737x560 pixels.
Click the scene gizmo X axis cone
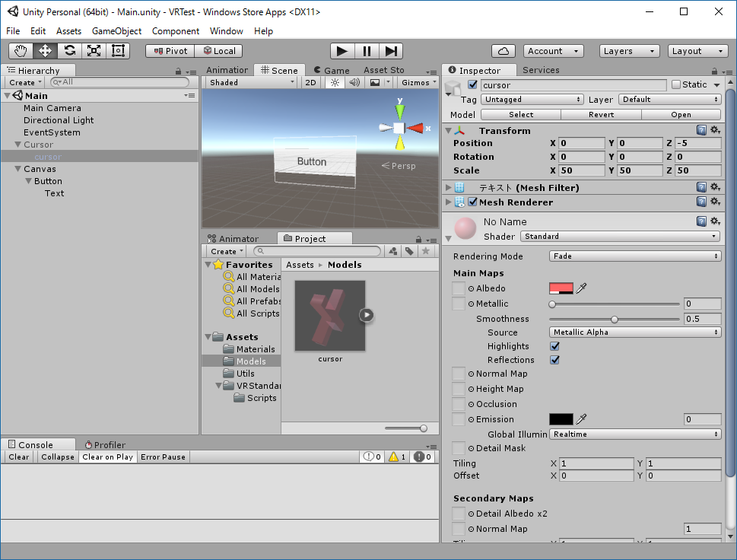click(x=415, y=128)
